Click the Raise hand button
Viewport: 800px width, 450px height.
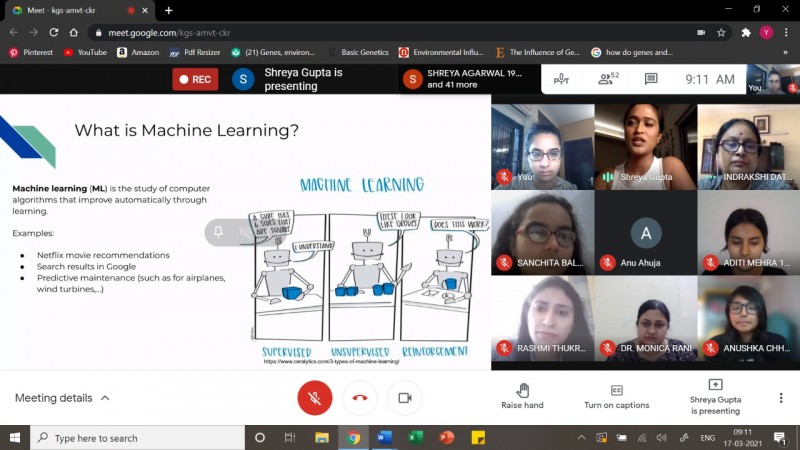coord(522,397)
